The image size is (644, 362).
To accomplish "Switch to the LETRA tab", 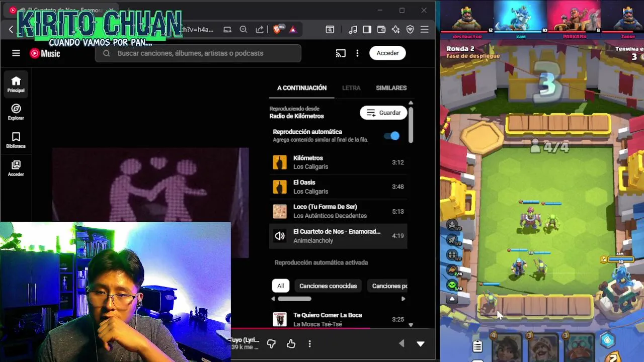I will [x=351, y=88].
